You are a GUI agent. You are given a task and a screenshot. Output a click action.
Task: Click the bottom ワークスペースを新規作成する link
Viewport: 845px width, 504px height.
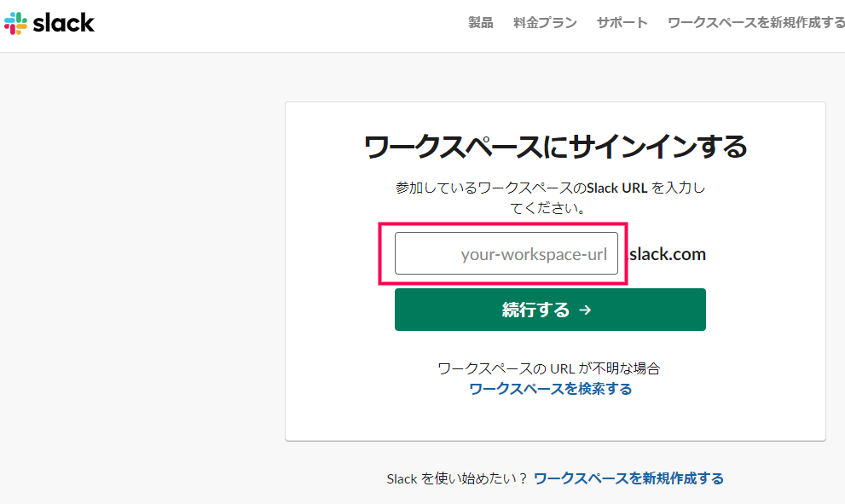tap(628, 478)
